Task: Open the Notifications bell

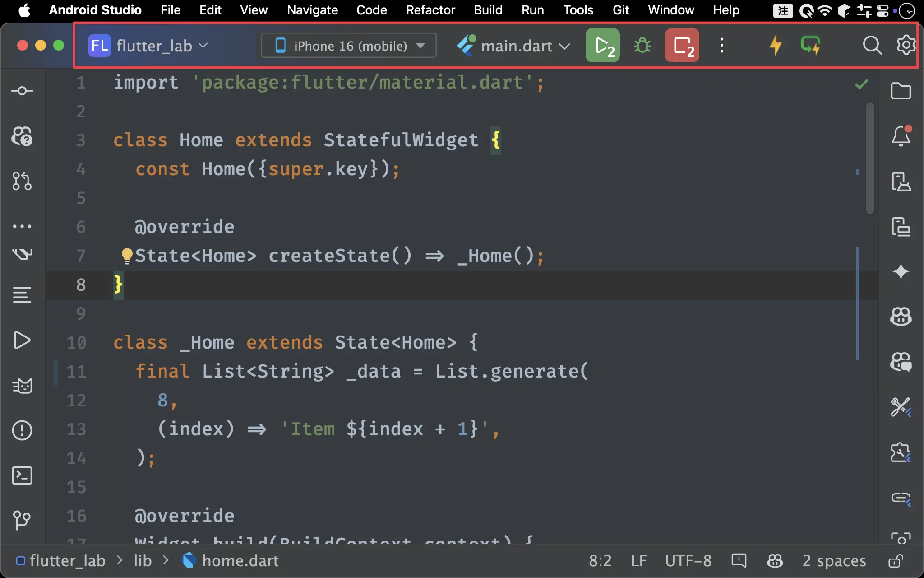Action: tap(901, 136)
